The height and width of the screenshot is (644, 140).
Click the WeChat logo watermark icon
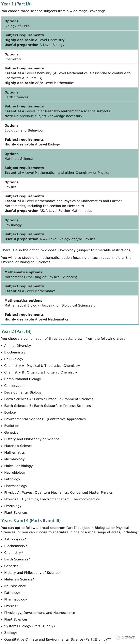tap(117, 637)
